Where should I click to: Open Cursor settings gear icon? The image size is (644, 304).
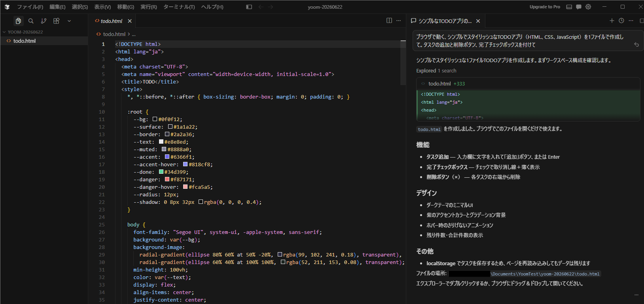588,7
